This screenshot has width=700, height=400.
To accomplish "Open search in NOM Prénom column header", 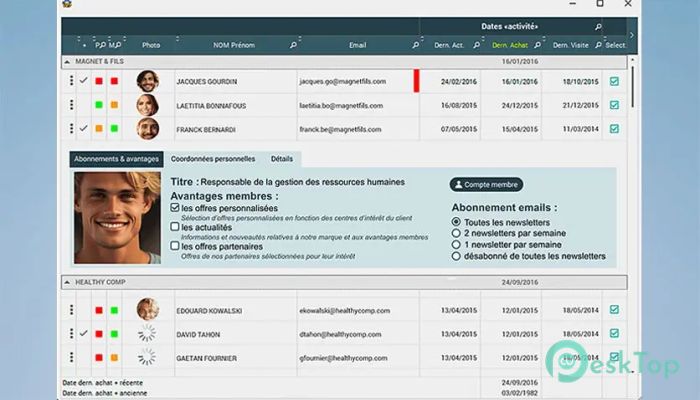I will pyautogui.click(x=293, y=45).
